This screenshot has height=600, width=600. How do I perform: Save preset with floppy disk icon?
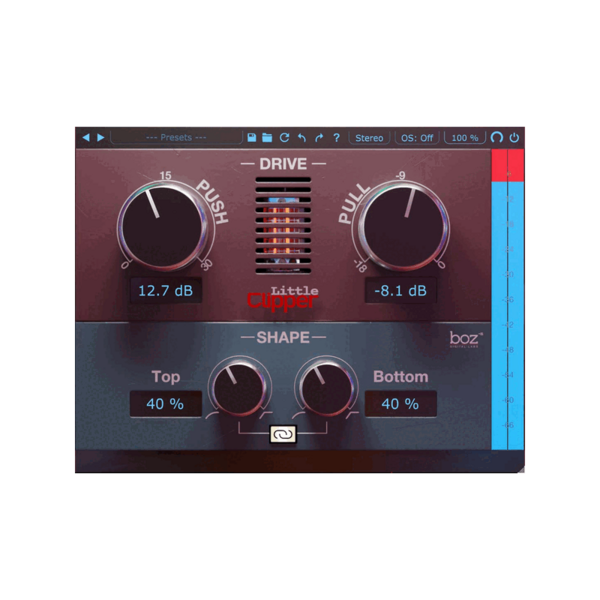tap(252, 137)
